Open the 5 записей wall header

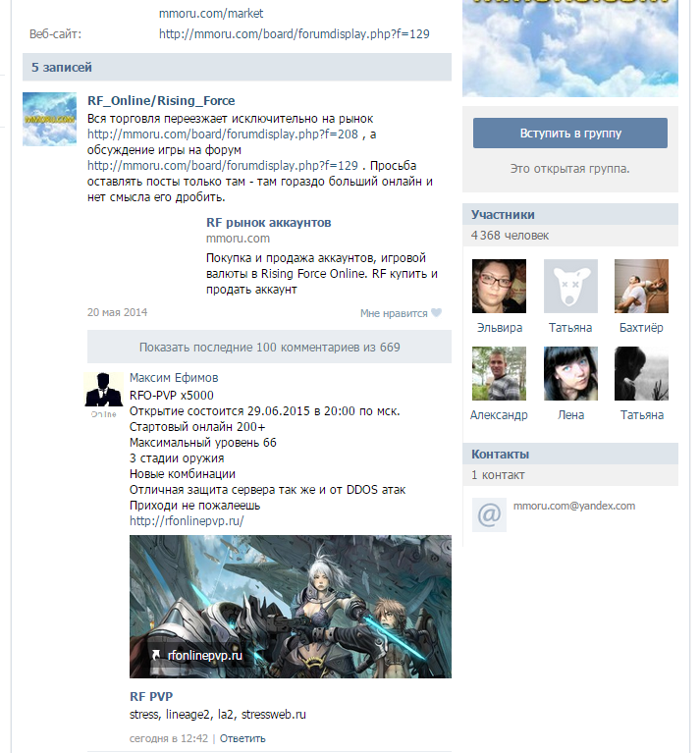tap(237, 67)
